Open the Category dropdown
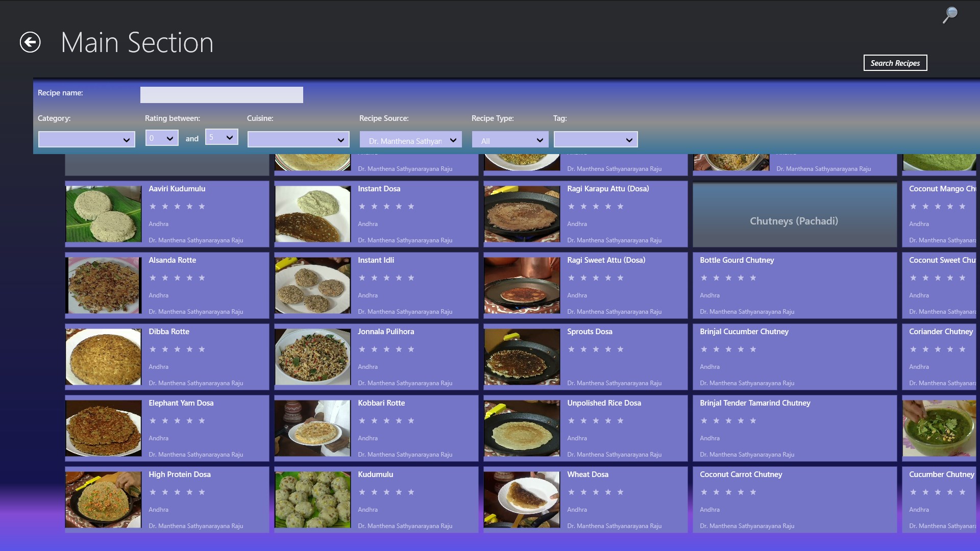Image resolution: width=980 pixels, height=551 pixels. (x=86, y=139)
